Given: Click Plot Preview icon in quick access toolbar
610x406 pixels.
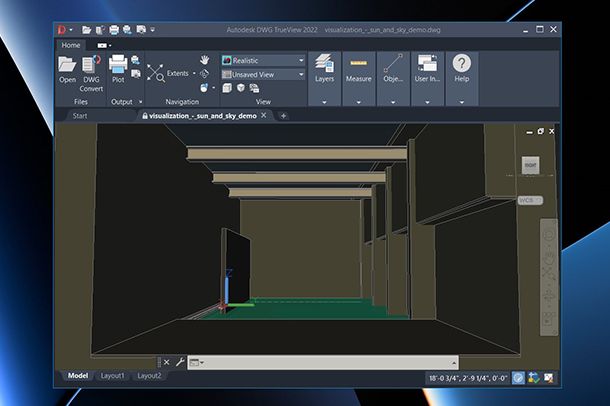Looking at the screenshot, I should pyautogui.click(x=127, y=30).
